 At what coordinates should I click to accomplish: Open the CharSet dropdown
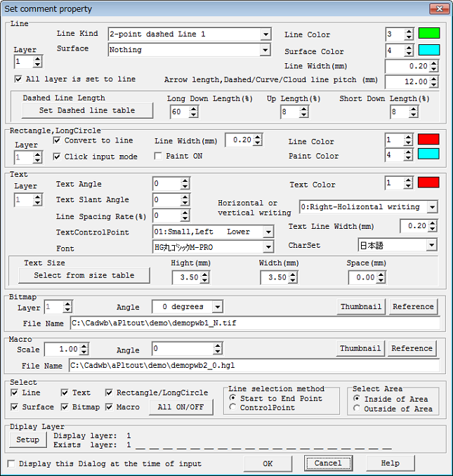coord(431,245)
